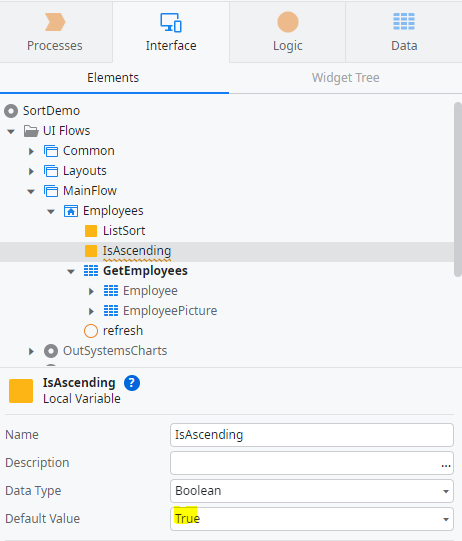Viewport: 462px width, 541px height.
Task: Click the IsAscending variable icon in tree
Action: pos(91,251)
